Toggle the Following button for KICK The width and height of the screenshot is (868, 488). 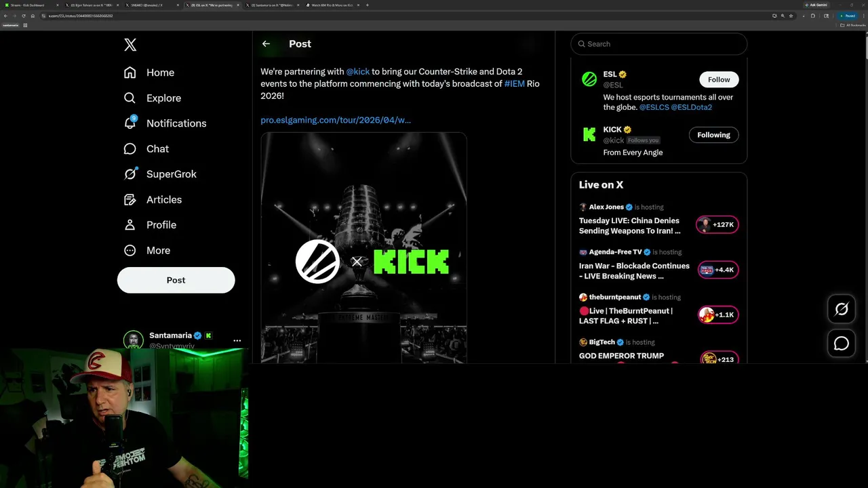click(713, 135)
